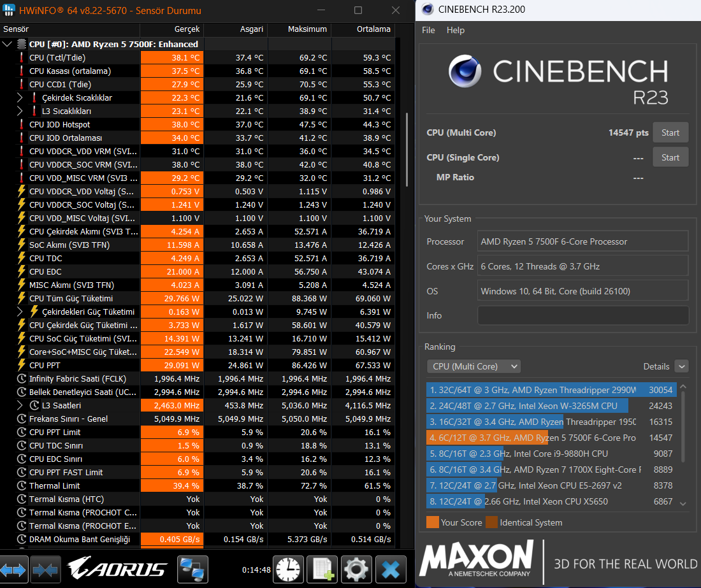Screen dimensions: 701x588
Task: Click clock icon beside Infinity Fabric Saati (FCLK)
Action: click(21, 379)
